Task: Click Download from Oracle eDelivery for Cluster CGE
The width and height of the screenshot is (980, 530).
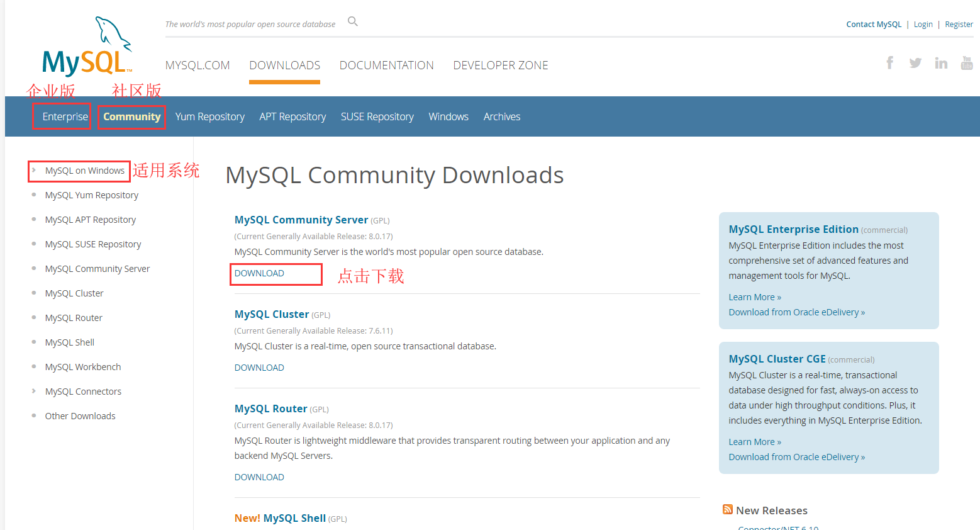Action: coord(796,456)
